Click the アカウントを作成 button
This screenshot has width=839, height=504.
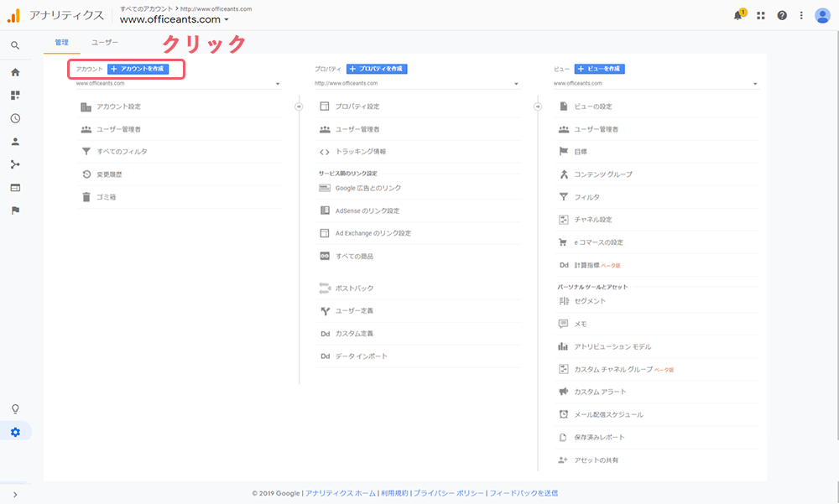point(138,69)
